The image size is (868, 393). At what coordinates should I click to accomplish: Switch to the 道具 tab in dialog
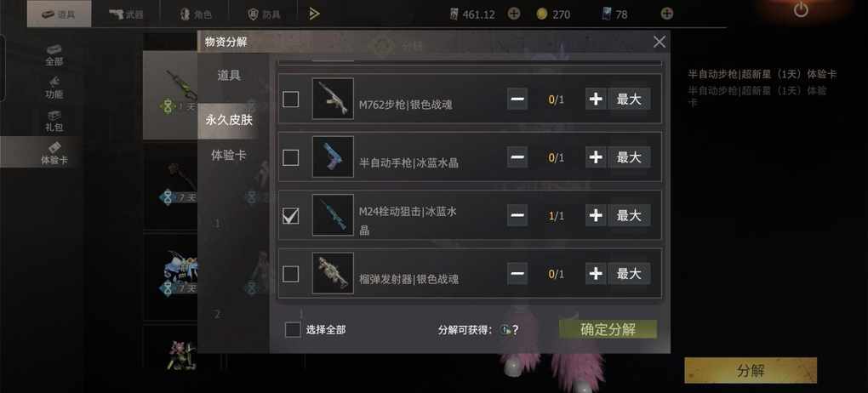pos(228,76)
